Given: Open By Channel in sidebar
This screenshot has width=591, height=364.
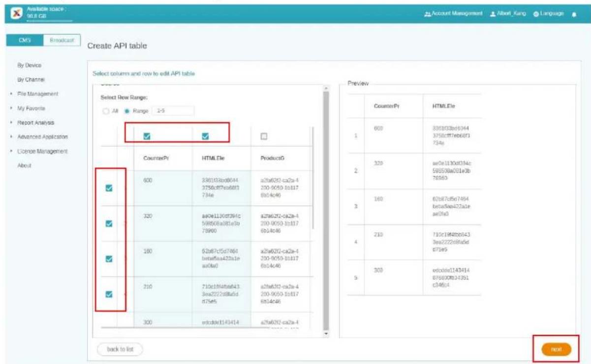Looking at the screenshot, I should pos(31,79).
